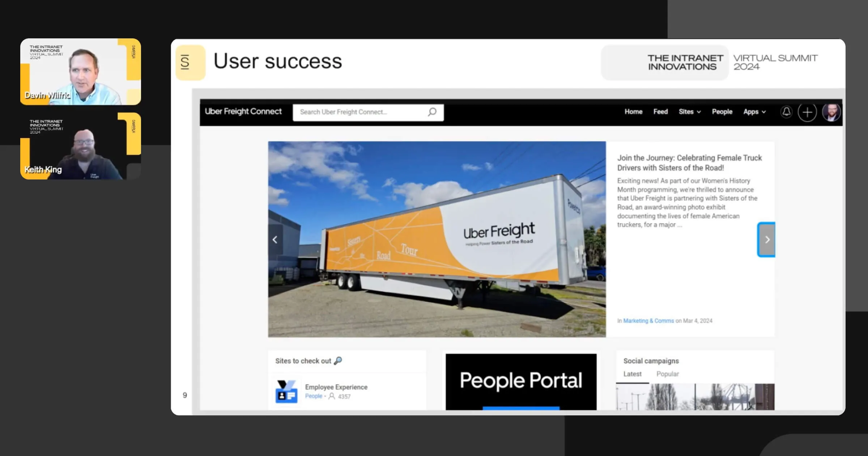The height and width of the screenshot is (456, 868).
Task: Select the Popular tab in Social campaigns
Action: [667, 374]
